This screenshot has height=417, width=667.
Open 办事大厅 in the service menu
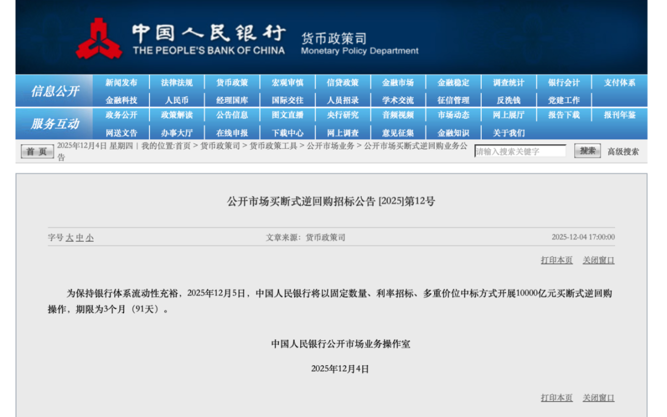pos(177,132)
